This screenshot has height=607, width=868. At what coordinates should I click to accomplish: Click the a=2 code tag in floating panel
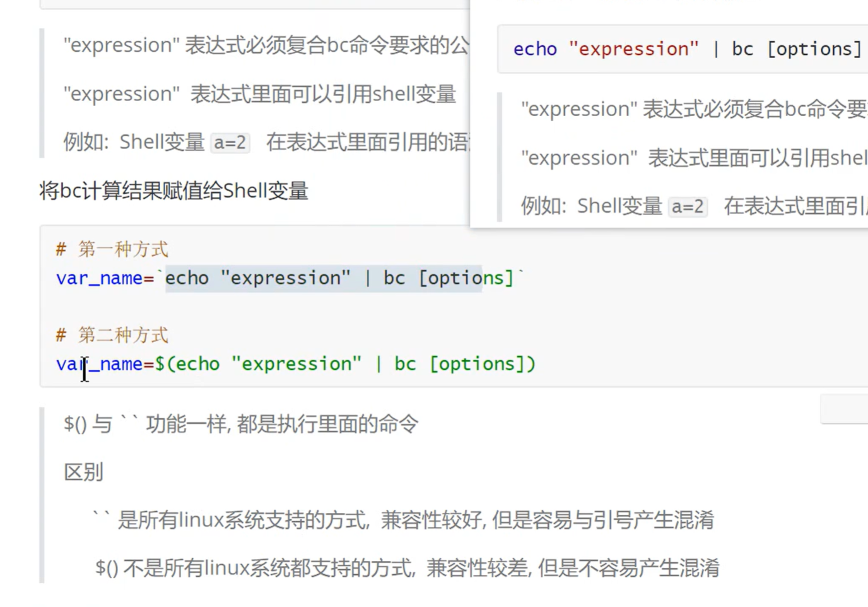pos(688,206)
